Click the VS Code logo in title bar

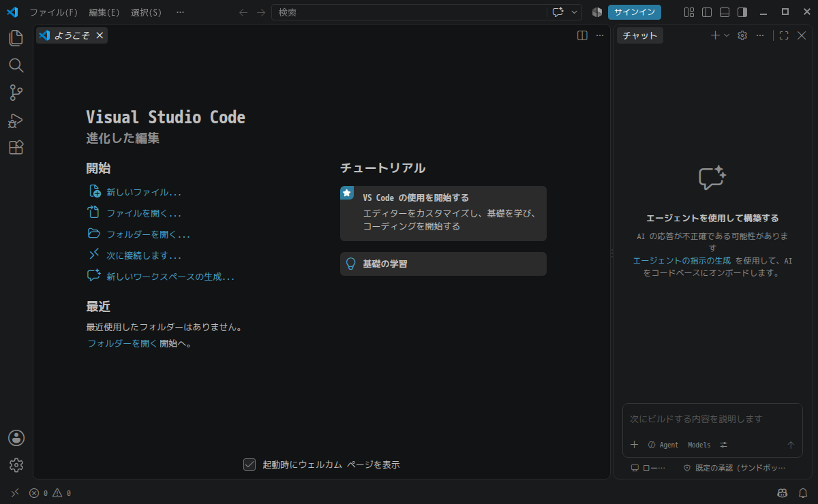pos(12,12)
